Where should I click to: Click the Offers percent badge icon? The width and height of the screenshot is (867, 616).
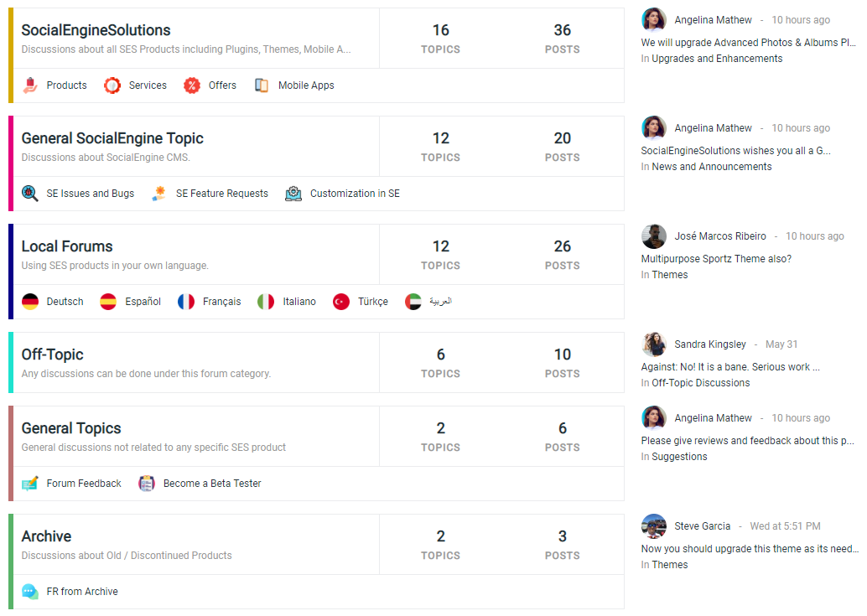(x=192, y=85)
